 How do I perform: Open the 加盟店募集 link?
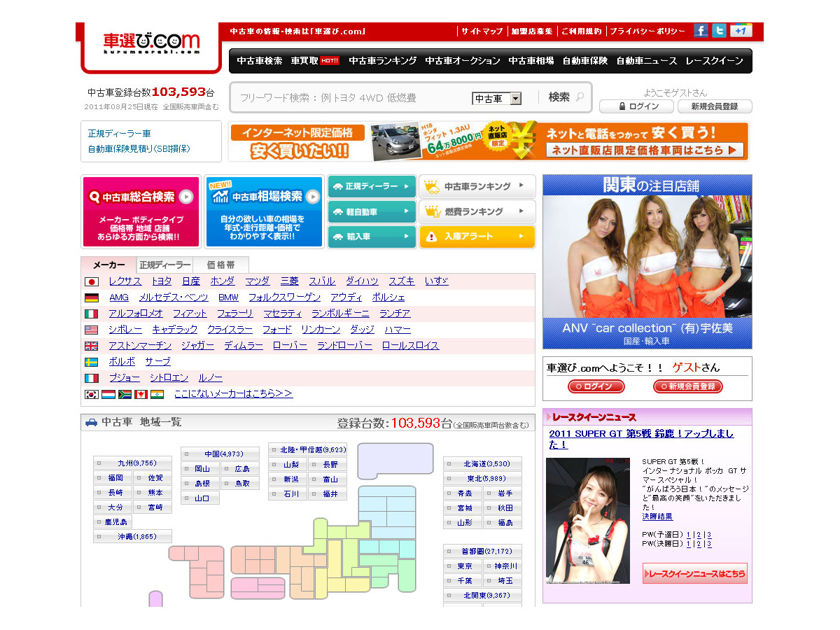[532, 31]
